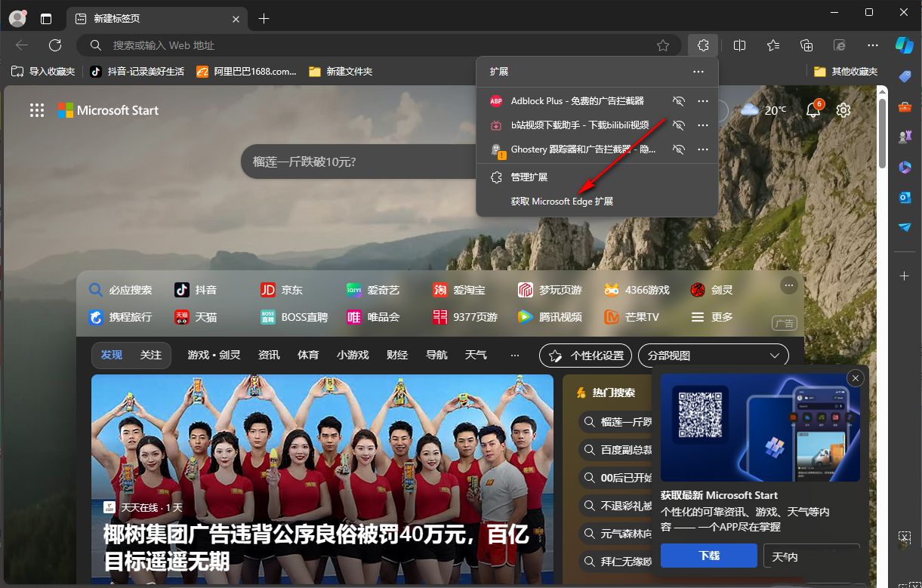Screen dimensions: 922x588
Task: Add a sidebar app with plus
Action: pyautogui.click(x=905, y=276)
